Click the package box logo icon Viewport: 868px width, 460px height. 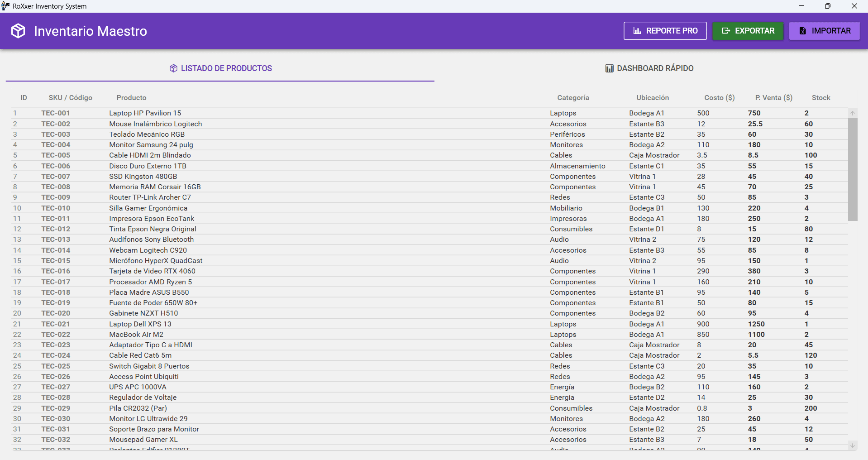[18, 31]
